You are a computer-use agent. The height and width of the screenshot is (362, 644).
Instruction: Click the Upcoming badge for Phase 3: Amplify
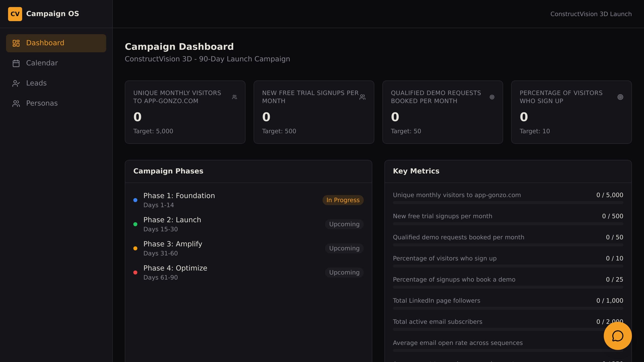click(x=344, y=248)
